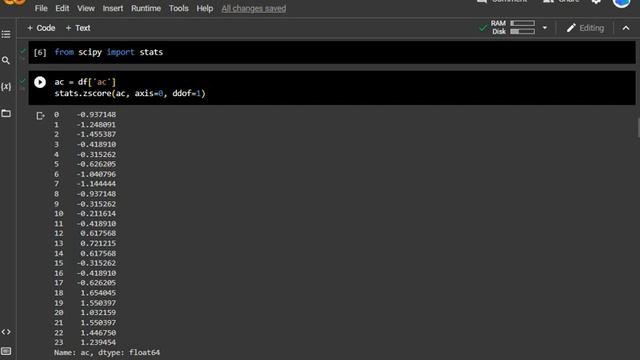Click the Share button
Image resolution: width=640 pixels, height=360 pixels.
click(561, 2)
